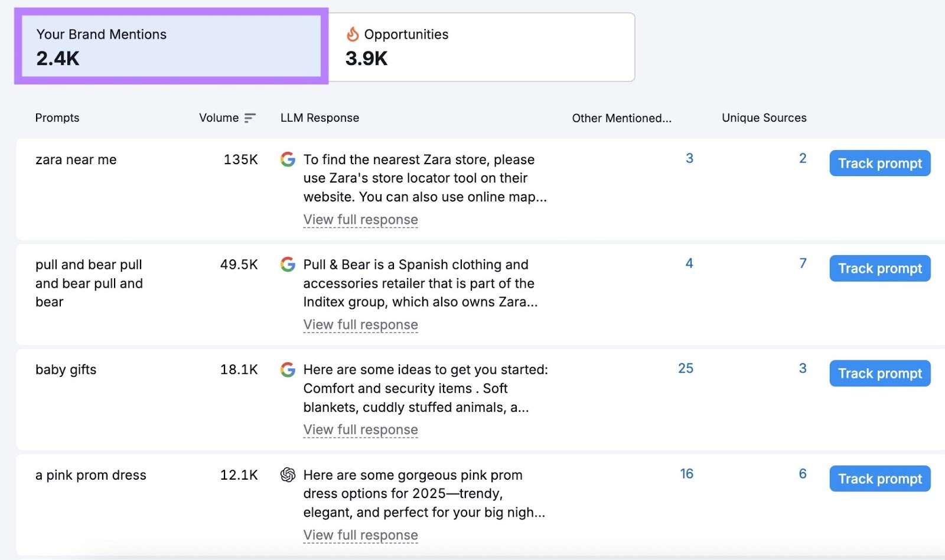945x560 pixels.
Task: Open the full response for Pull & Bear
Action: pyautogui.click(x=360, y=324)
